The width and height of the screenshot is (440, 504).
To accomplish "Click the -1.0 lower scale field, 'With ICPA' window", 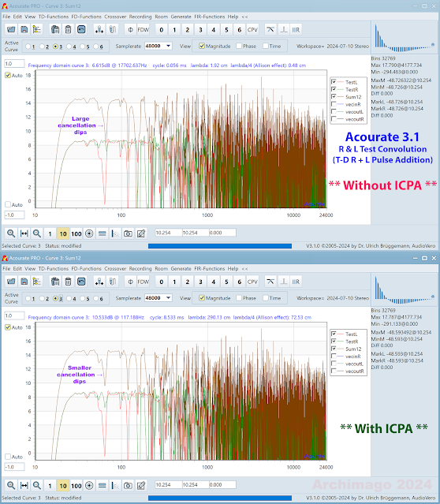I will (14, 467).
